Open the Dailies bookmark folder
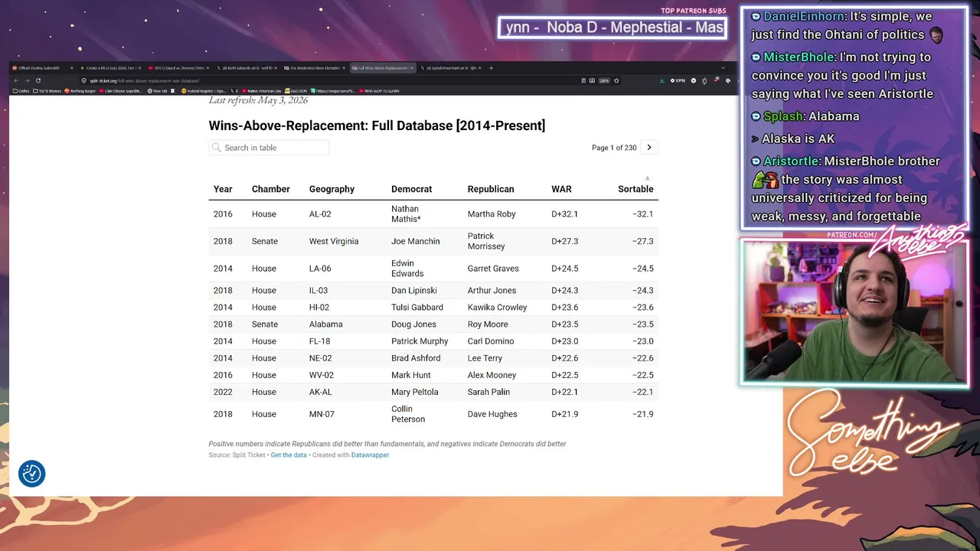The width and height of the screenshot is (980, 551). click(x=21, y=90)
